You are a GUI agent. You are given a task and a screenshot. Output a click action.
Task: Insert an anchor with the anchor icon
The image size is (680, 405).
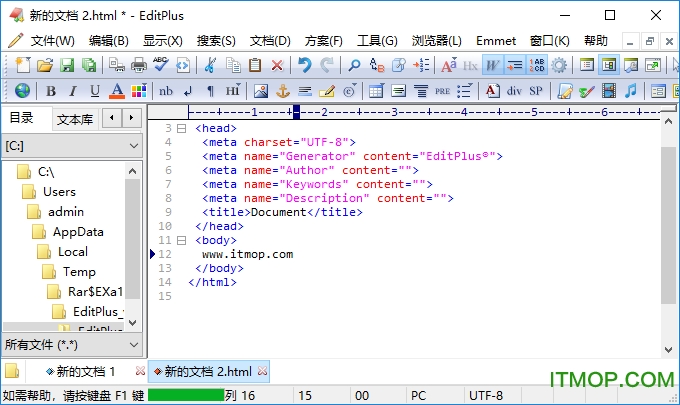283,91
